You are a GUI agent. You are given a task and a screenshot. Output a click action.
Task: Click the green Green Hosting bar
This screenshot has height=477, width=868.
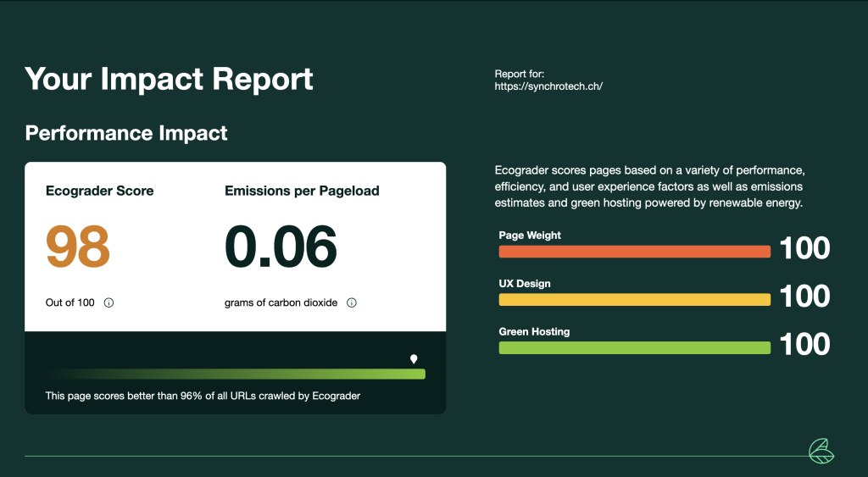634,347
